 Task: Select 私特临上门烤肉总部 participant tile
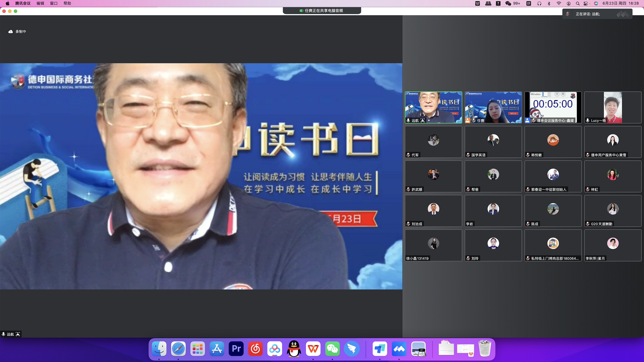coord(553,245)
